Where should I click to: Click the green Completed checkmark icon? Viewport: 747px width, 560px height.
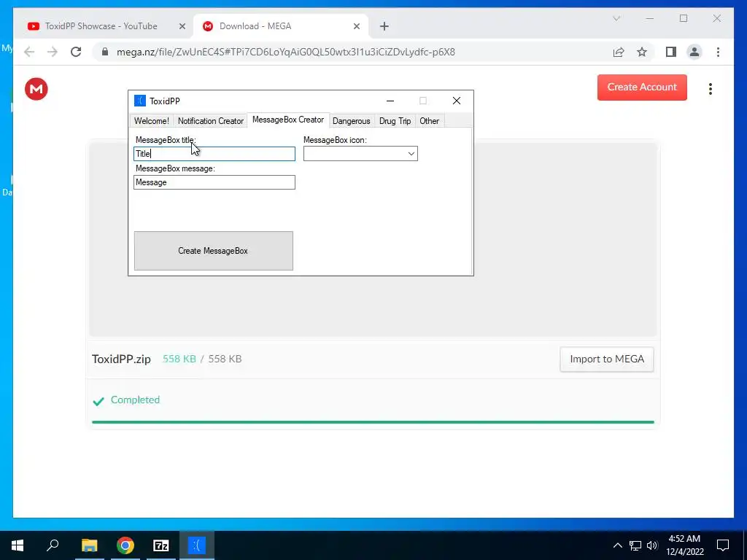tap(98, 401)
